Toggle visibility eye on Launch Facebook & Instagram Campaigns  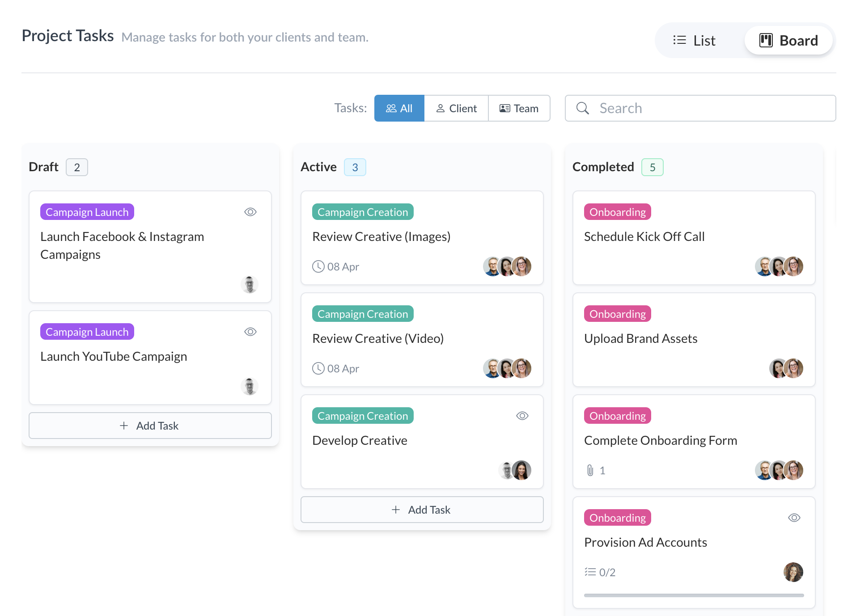point(250,212)
